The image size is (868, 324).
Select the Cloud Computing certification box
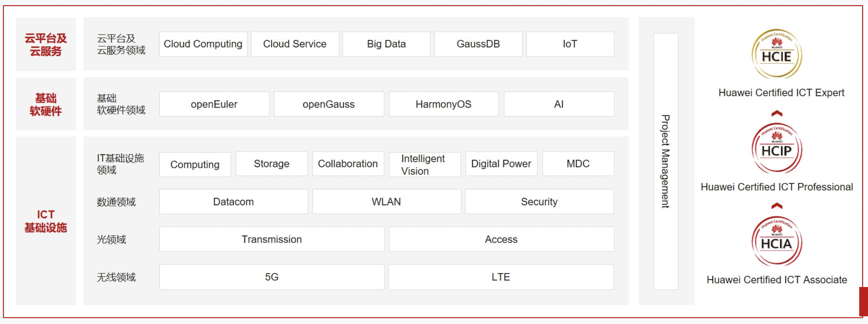coord(203,44)
